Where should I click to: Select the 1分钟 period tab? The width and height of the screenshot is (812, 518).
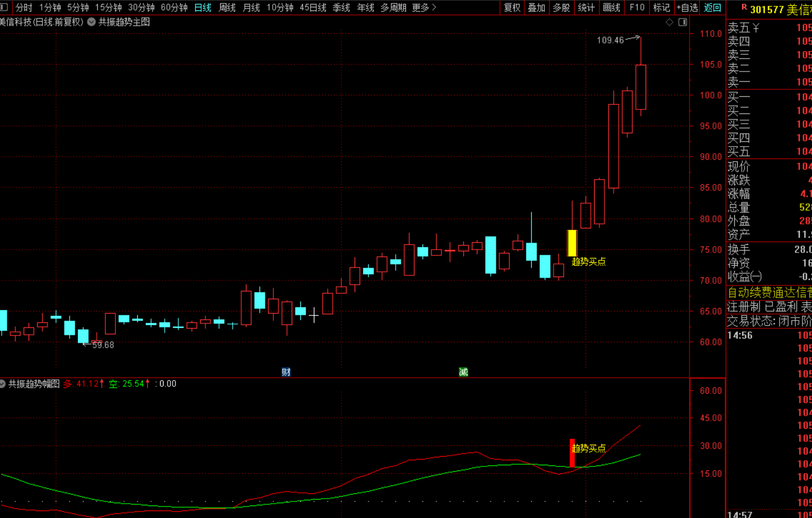point(50,7)
